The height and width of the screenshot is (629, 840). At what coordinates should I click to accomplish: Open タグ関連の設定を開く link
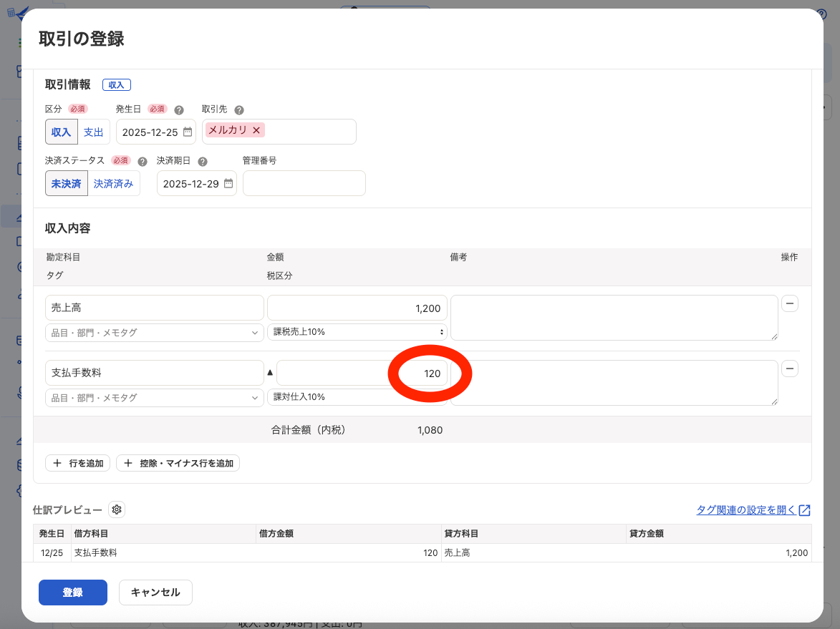[x=753, y=510]
